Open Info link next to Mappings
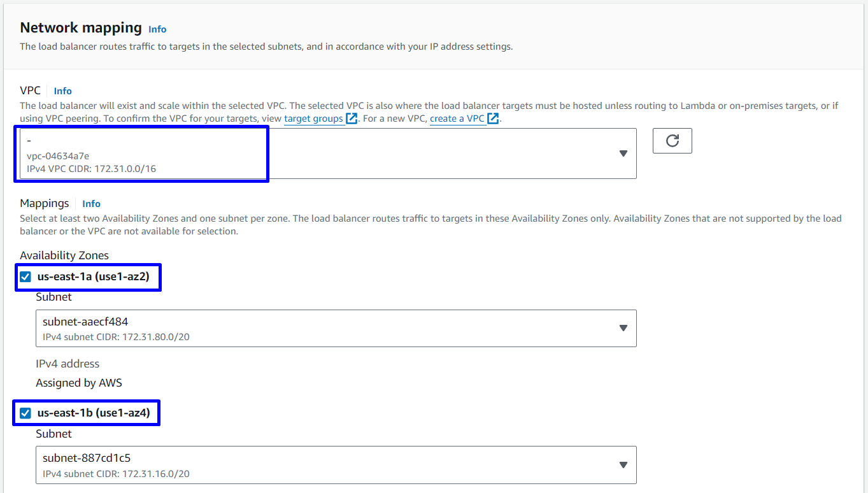Image resolution: width=868 pixels, height=493 pixels. pyautogui.click(x=91, y=204)
